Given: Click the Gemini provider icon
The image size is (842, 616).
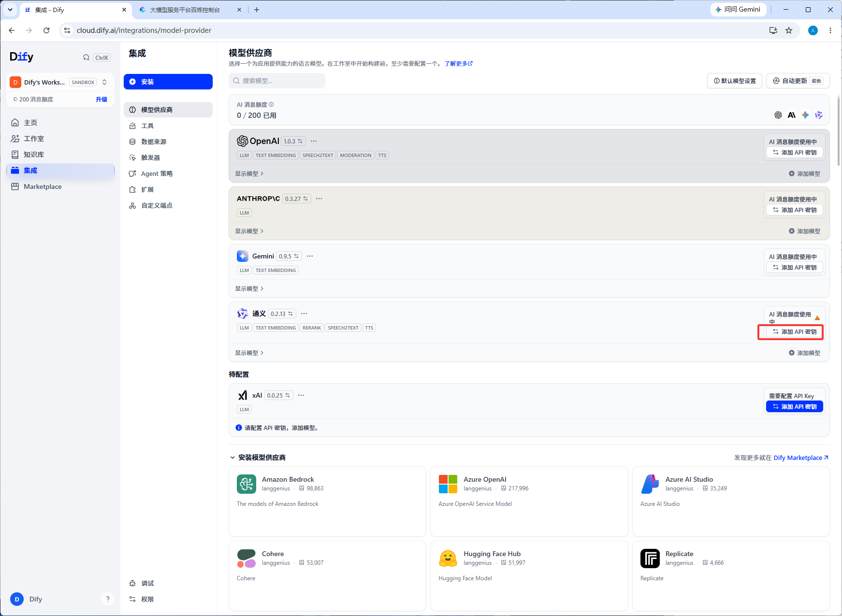Looking at the screenshot, I should [243, 256].
